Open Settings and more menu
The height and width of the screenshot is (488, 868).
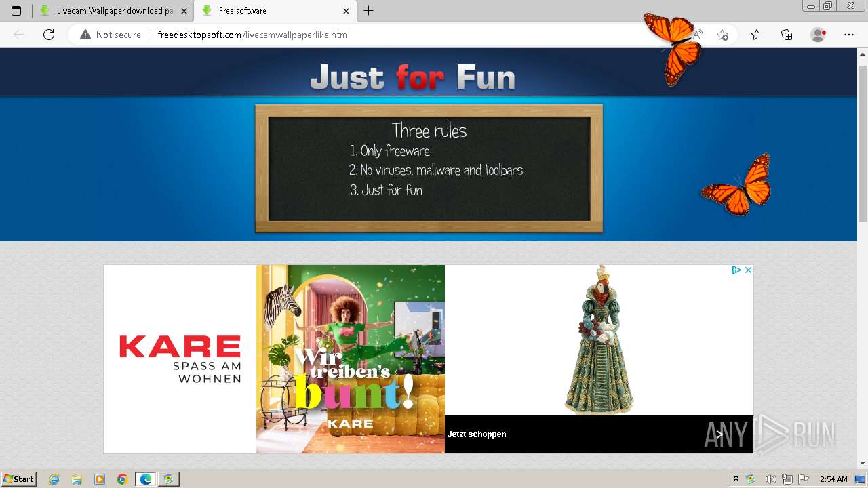pyautogui.click(x=849, y=35)
